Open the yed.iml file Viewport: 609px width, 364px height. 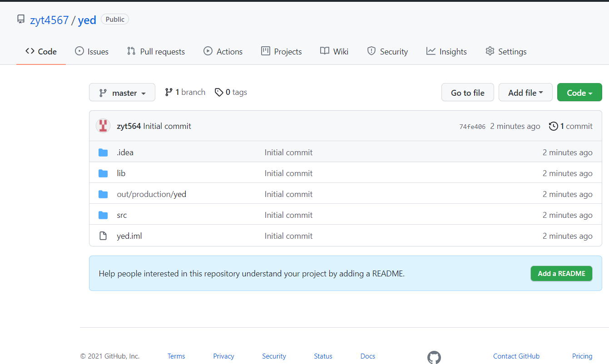click(x=129, y=236)
